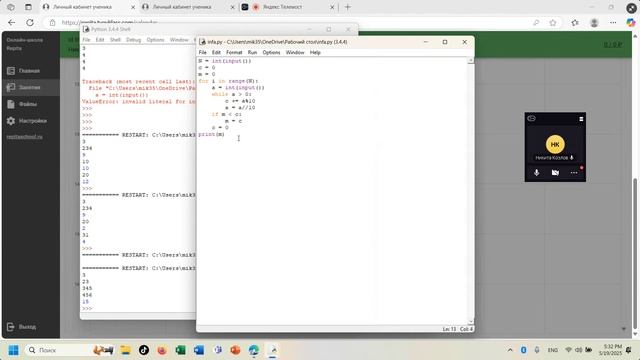Viewport: 640px width, 360px height.
Task: Open File menu in infa.py editor
Action: point(202,53)
